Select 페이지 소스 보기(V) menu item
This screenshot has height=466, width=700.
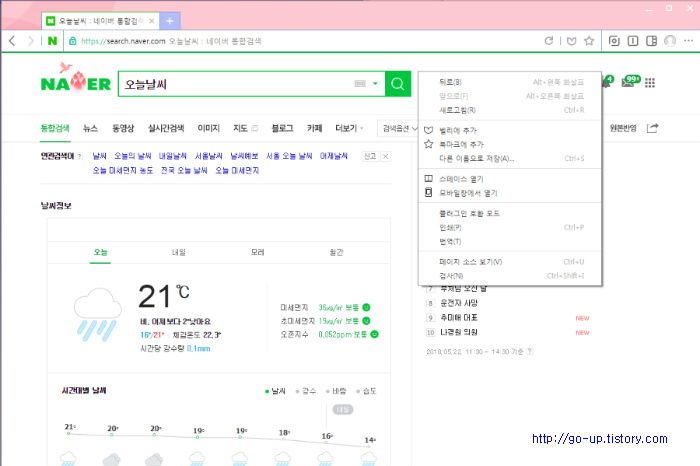click(510, 262)
